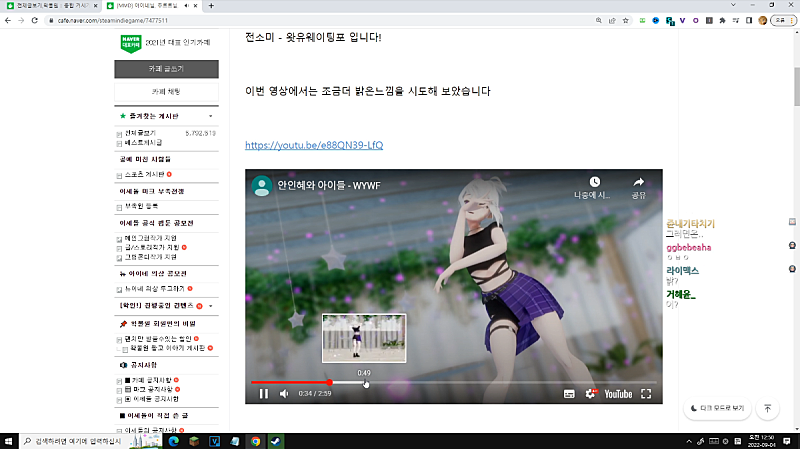800x449 pixels.
Task: Add the video to Watch Later
Action: pyautogui.click(x=594, y=183)
